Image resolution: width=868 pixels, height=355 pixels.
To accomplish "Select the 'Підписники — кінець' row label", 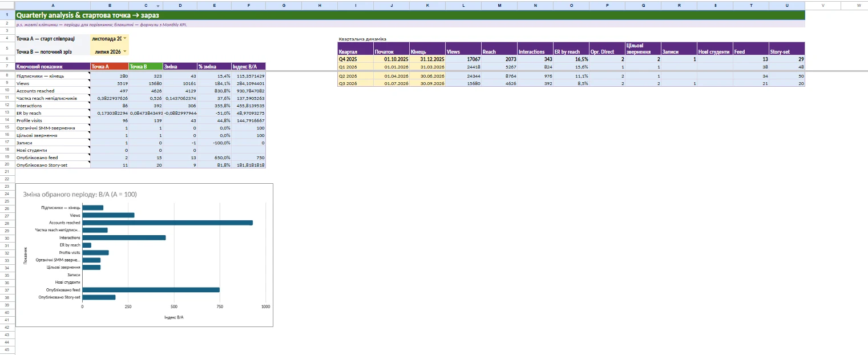I will (x=53, y=76).
